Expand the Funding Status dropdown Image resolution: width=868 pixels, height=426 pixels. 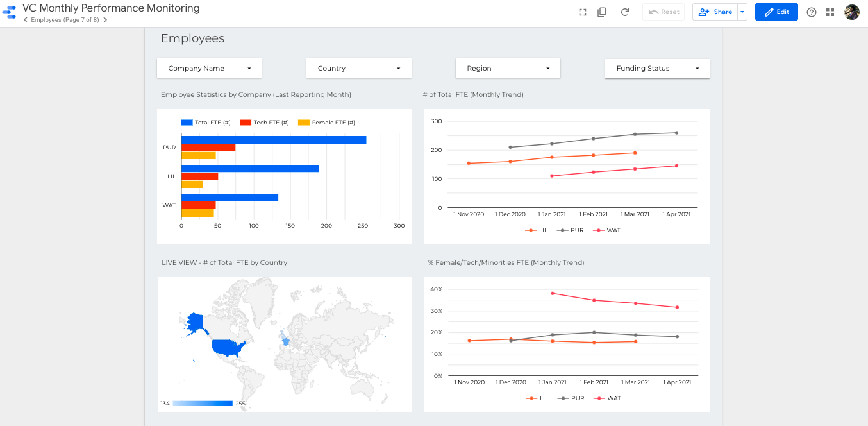[x=657, y=69]
